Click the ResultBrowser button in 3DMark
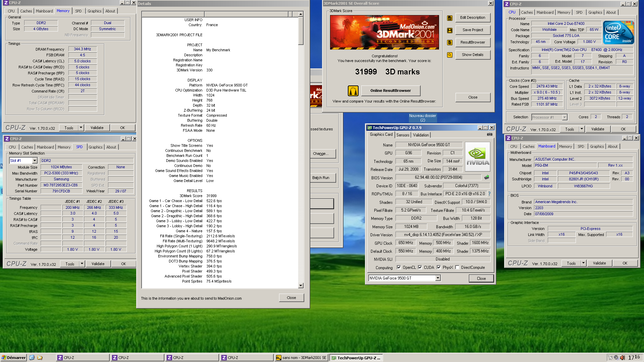 point(473,42)
